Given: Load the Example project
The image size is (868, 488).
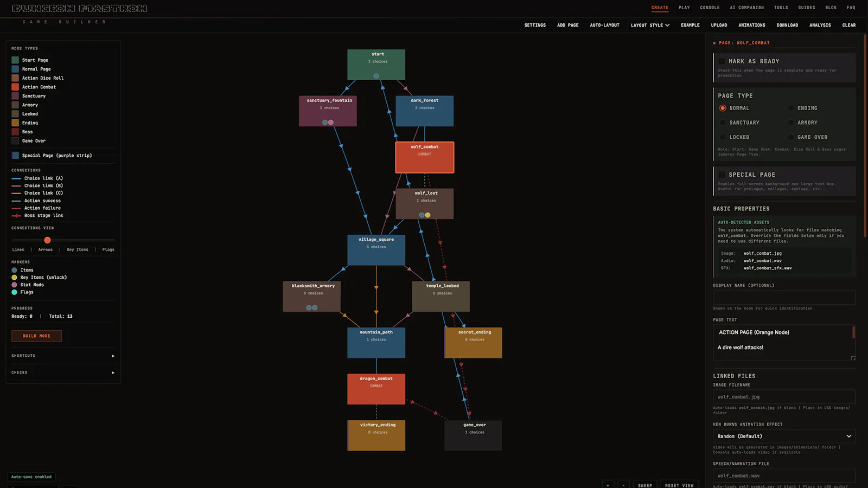Looking at the screenshot, I should 690,25.
